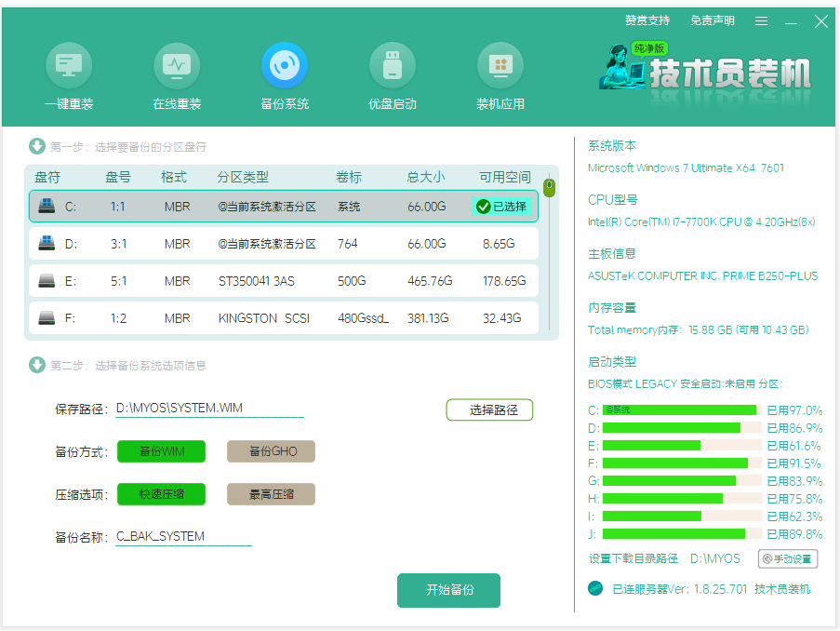Minimize the 技术员装机 window
Viewport: 840px width, 631px height.
(x=792, y=22)
